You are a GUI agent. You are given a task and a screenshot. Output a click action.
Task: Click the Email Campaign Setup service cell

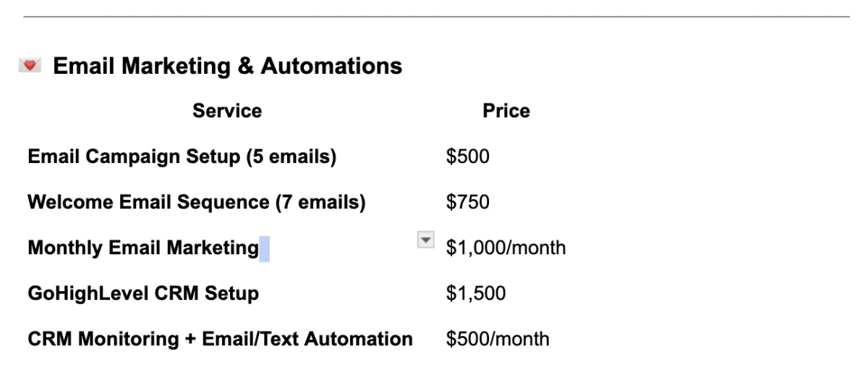coord(182,156)
